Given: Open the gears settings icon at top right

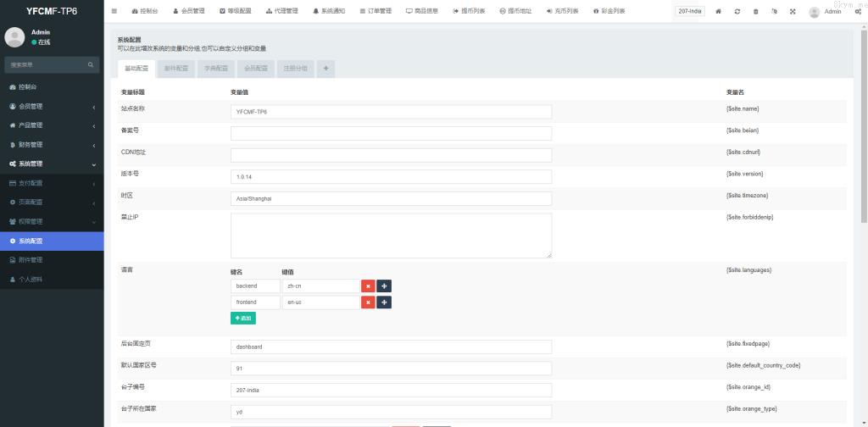Looking at the screenshot, I should pos(858,11).
